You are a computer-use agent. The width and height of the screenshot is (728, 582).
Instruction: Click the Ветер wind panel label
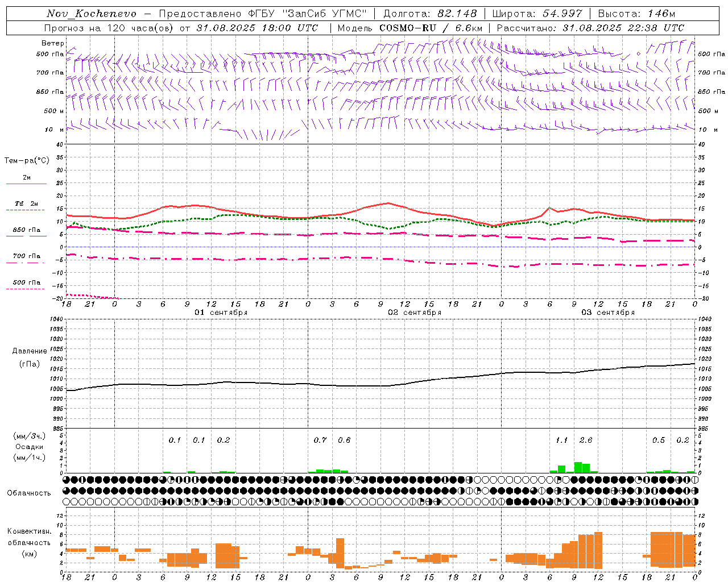pos(52,43)
